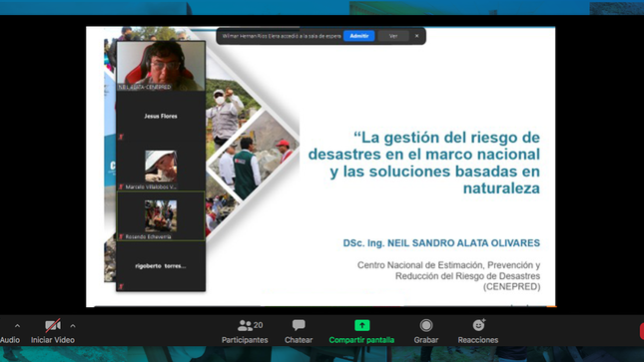Select rigoberto torres participant tile
The width and height of the screenshot is (644, 362).
161,266
